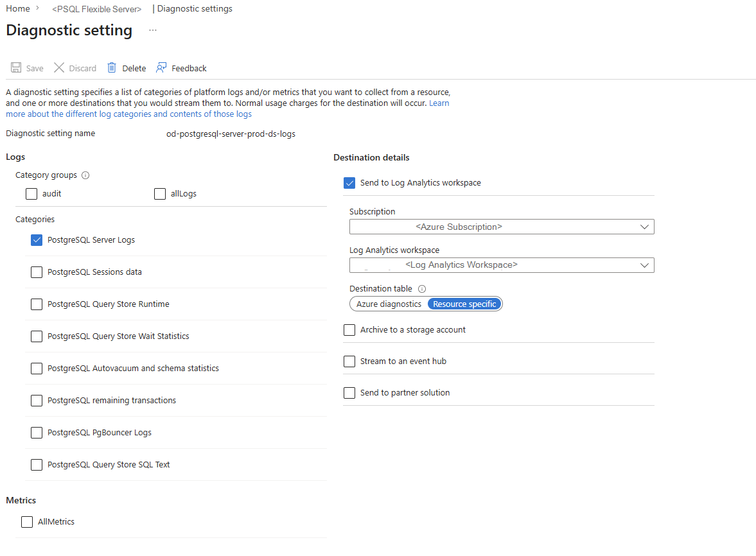The width and height of the screenshot is (756, 556).
Task: Go to Home breadcrumb
Action: [x=18, y=9]
